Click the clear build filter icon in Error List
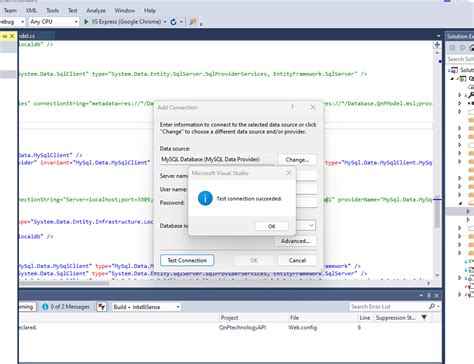Image resolution: width=474 pixels, height=364 pixels. tap(102, 307)
